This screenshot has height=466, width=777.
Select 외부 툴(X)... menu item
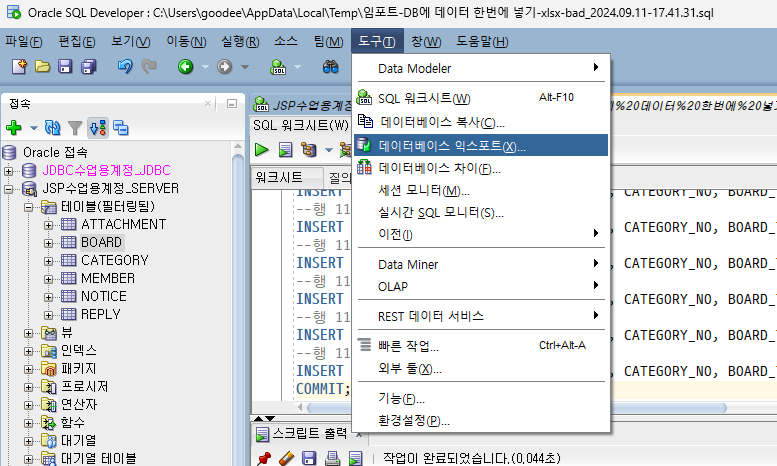pos(481,368)
